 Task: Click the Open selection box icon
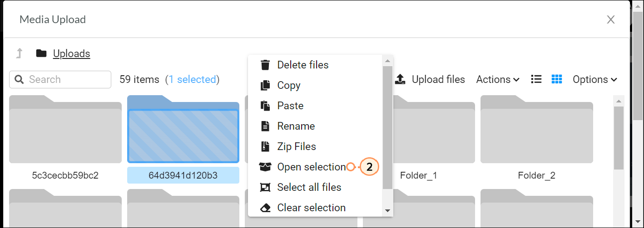(265, 167)
